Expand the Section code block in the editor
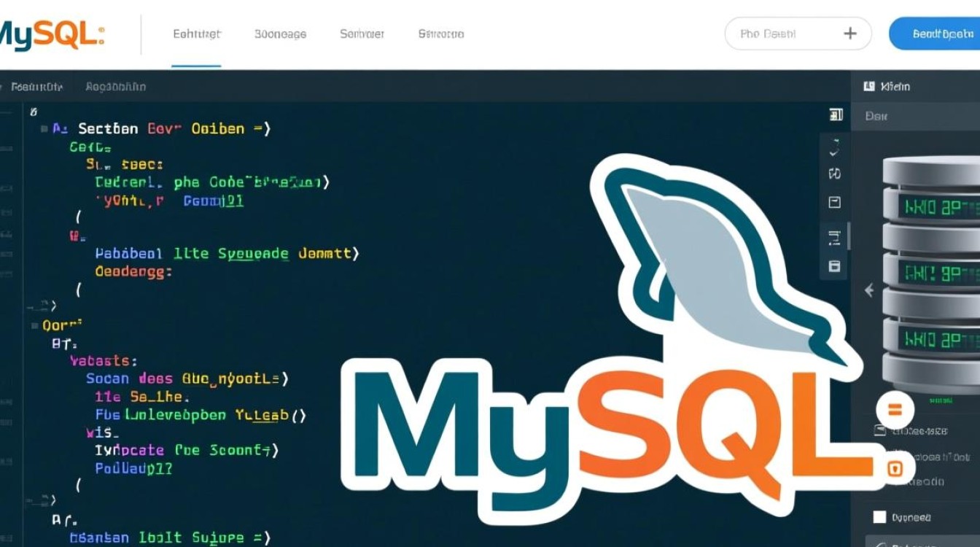Image resolution: width=980 pixels, height=547 pixels. pyautogui.click(x=44, y=128)
